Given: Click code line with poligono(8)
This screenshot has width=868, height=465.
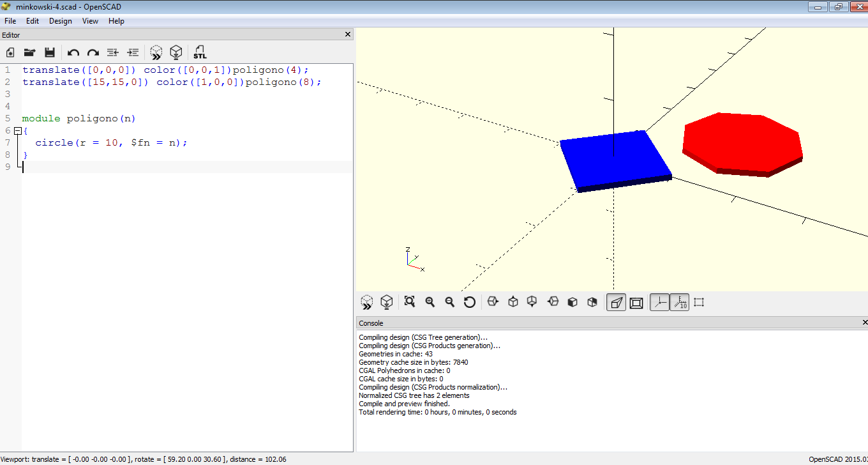Looking at the screenshot, I should (x=172, y=82).
